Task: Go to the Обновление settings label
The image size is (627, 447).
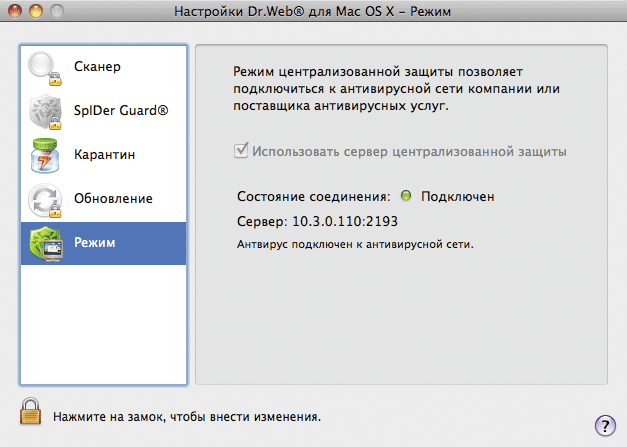Action: pos(113,198)
